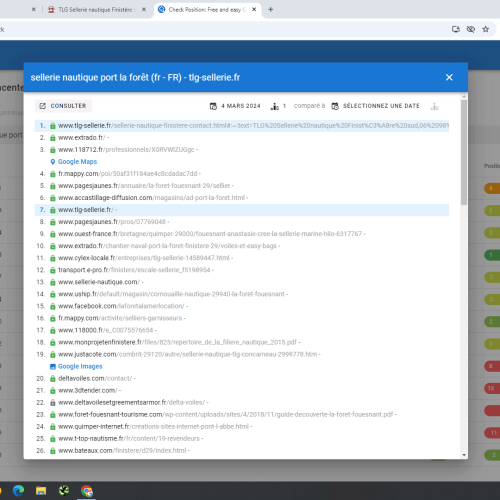Screen dimensions: 500x500
Task: Click the CONSULTER button
Action: 63,106
